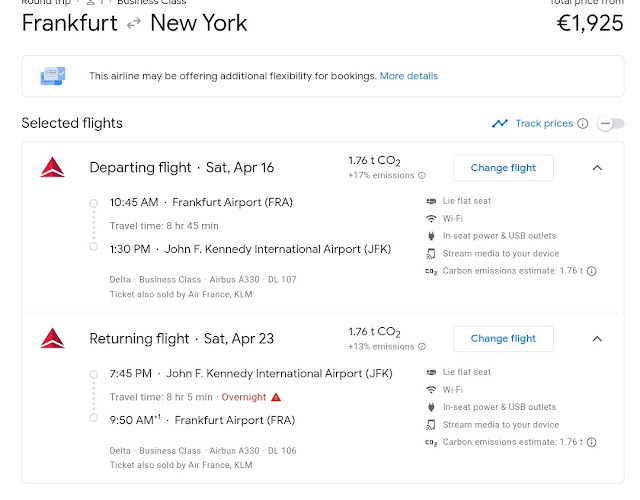The width and height of the screenshot is (640, 500).
Task: Change the returning flight on Apr 23
Action: point(503,339)
